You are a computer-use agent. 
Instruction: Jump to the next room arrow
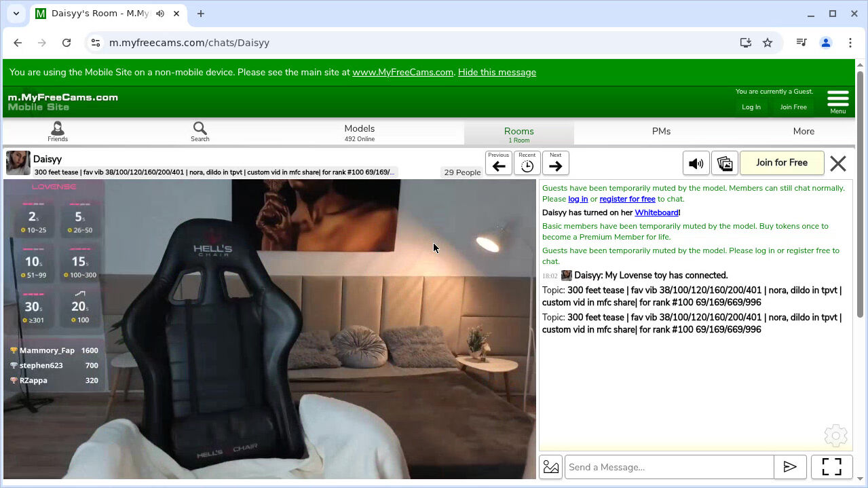coord(555,164)
